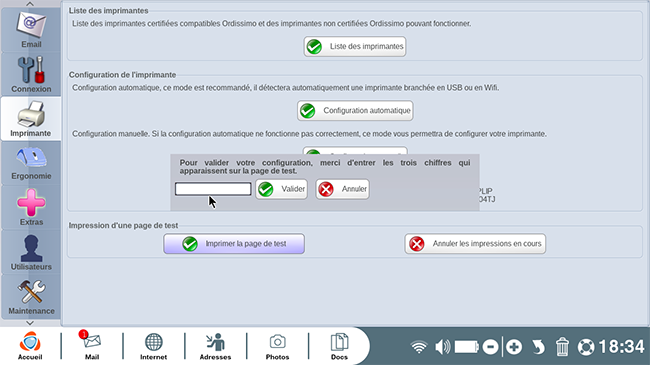Screen dimensions: 650x365
Task: Go to Accueil home screen
Action: tap(30, 346)
